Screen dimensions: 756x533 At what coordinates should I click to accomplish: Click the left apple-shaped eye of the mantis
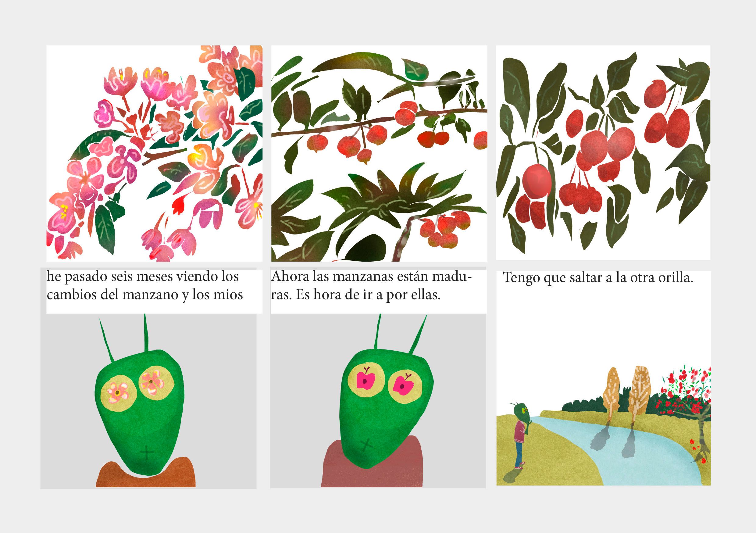pyautogui.click(x=366, y=381)
